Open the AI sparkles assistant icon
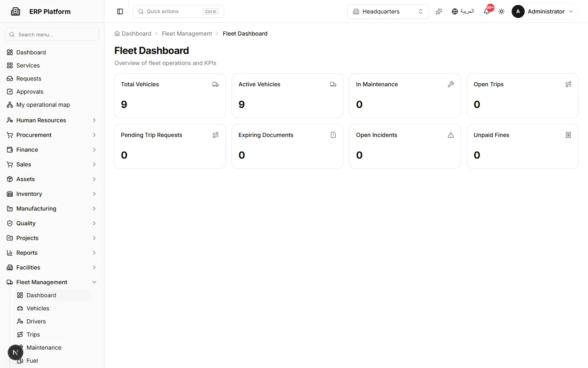 pos(439,11)
